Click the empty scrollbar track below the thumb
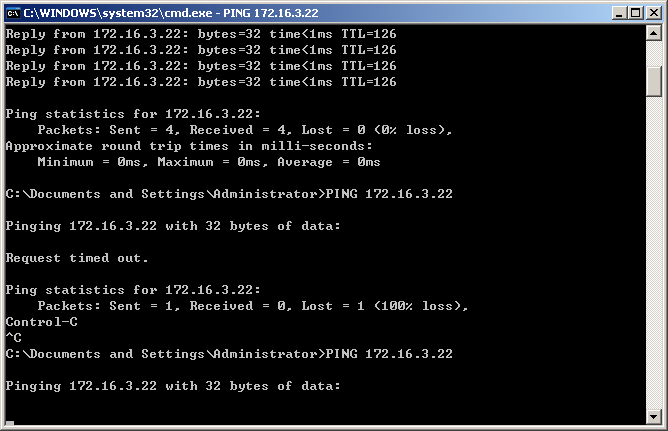The width and height of the screenshot is (668, 431). (654, 251)
